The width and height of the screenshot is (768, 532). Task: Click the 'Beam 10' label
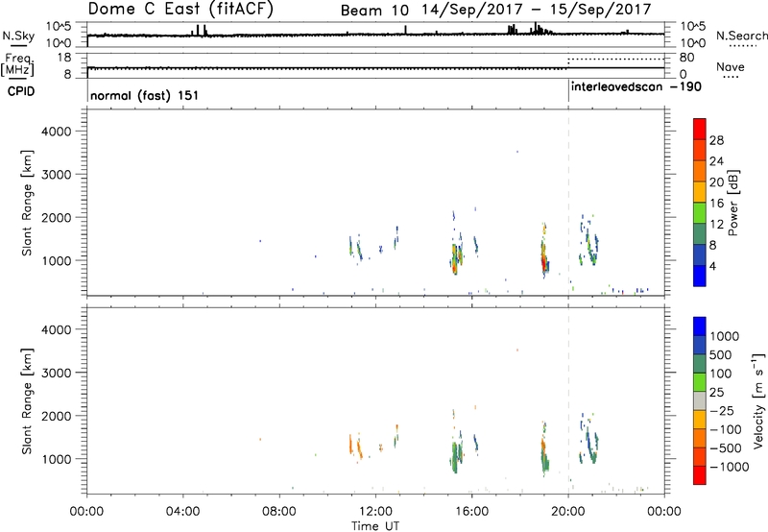(x=374, y=10)
